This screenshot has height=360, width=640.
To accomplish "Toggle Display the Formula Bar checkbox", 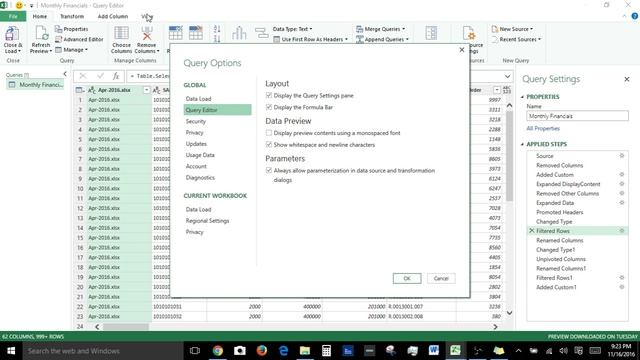I will pyautogui.click(x=269, y=107).
